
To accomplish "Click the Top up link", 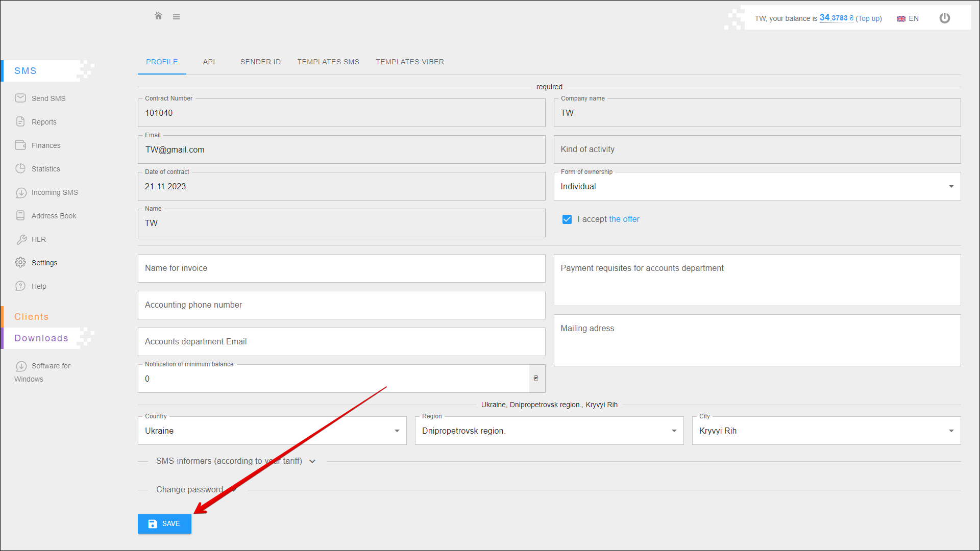I will [869, 18].
